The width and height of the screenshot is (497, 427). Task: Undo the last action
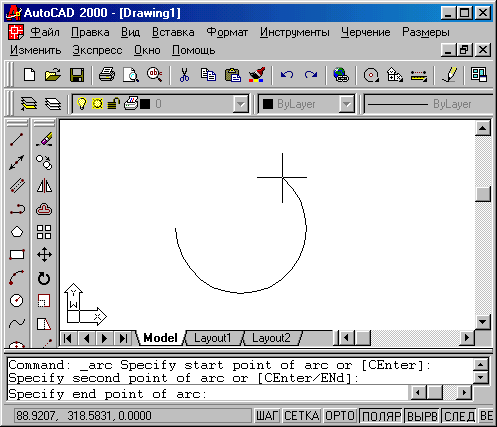(287, 75)
